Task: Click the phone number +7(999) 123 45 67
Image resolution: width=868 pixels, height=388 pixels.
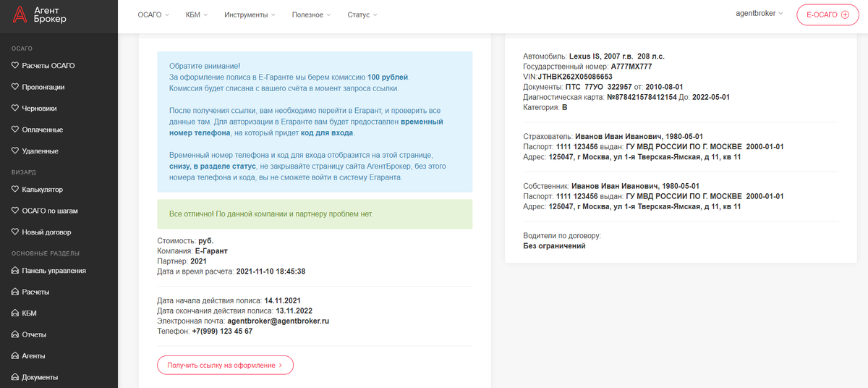Action: click(222, 331)
